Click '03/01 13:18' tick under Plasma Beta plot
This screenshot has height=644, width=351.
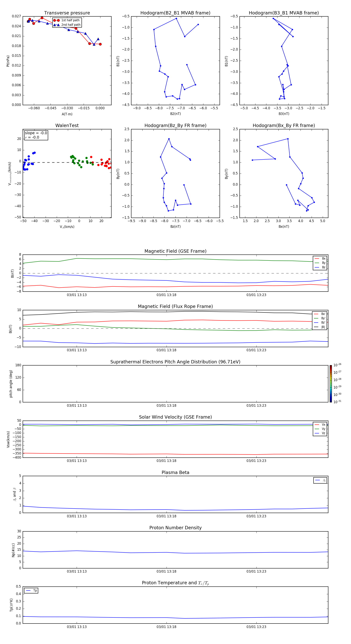coord(166,516)
